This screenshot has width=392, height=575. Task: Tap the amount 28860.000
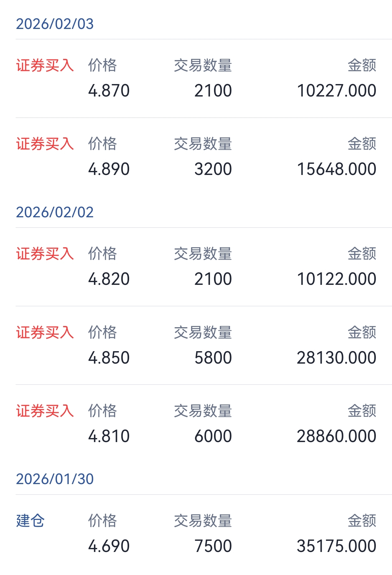point(337,436)
